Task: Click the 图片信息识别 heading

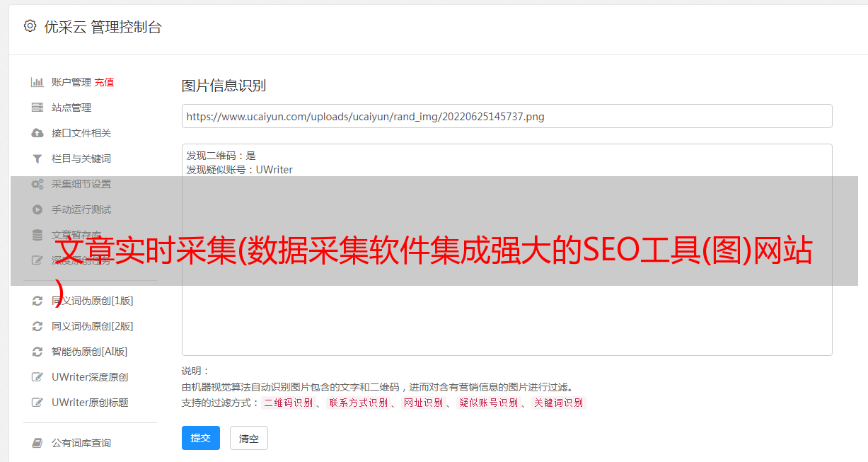Action: [224, 86]
